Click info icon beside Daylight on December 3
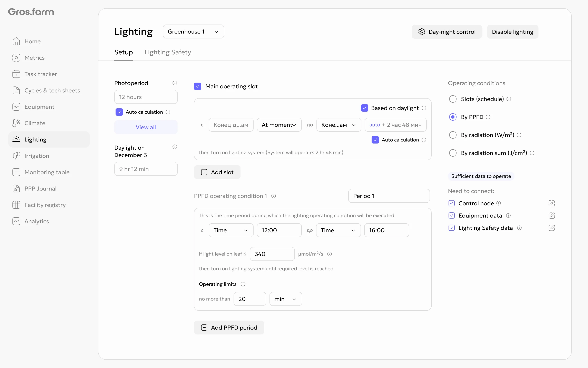The image size is (588, 368). click(175, 147)
